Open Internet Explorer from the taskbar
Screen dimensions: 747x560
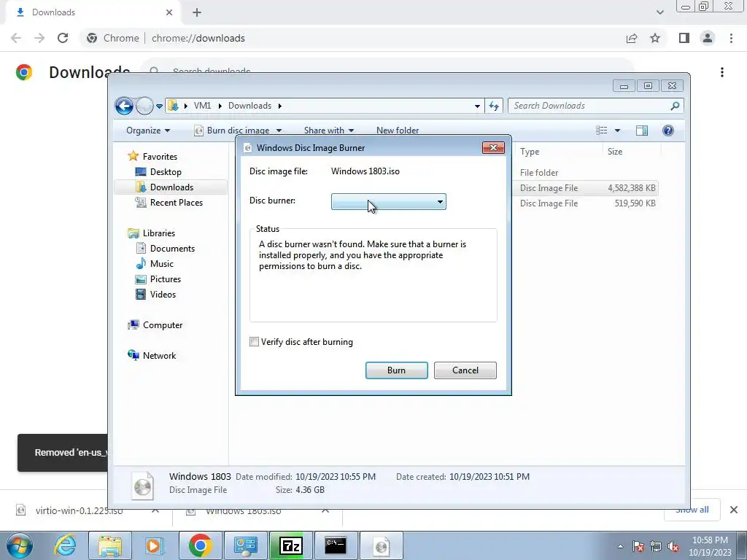65,545
